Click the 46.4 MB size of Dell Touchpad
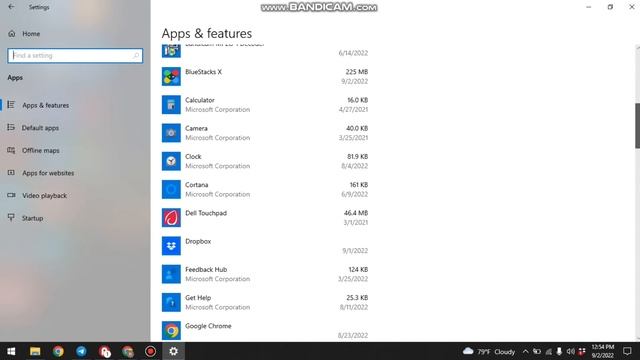Screen dimensions: 640x360 [x=356, y=213]
